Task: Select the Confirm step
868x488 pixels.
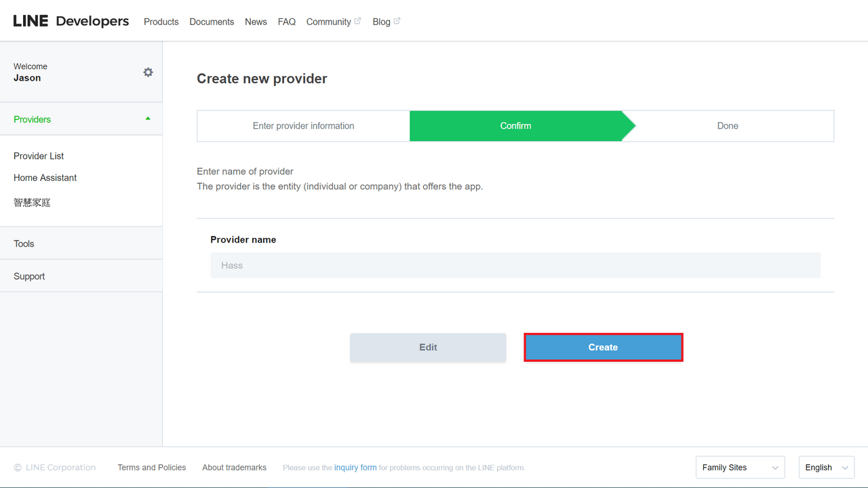Action: point(516,126)
